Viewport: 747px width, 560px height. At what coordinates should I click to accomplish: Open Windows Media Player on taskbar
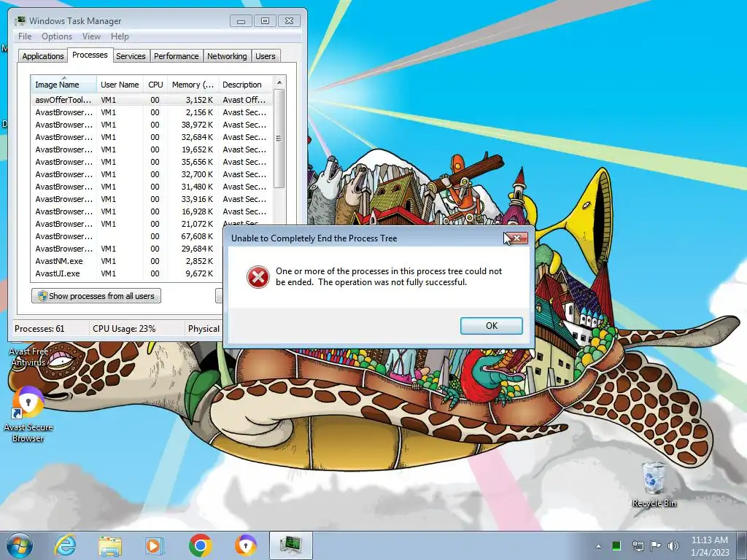coord(154,545)
